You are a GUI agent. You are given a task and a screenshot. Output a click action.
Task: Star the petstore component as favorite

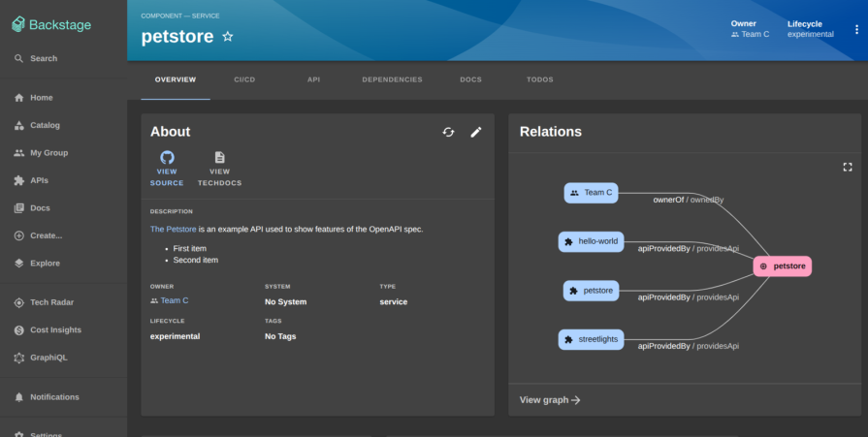(228, 37)
